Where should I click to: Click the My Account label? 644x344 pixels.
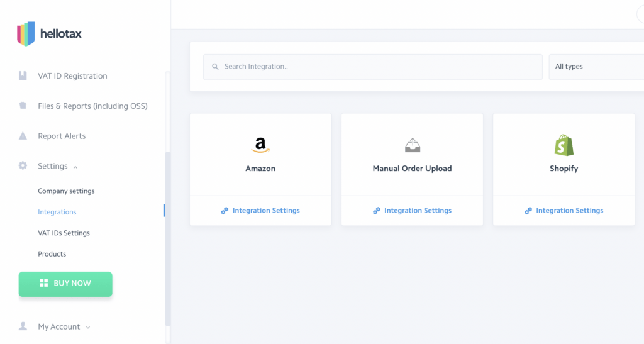tap(58, 326)
